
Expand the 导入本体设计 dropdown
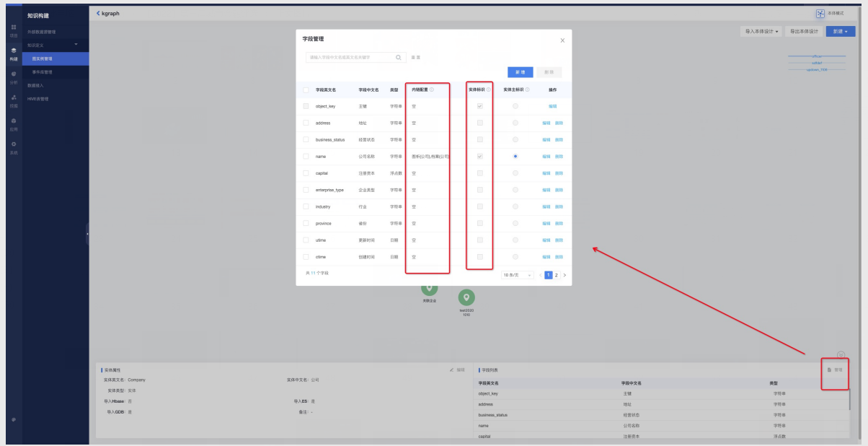761,32
